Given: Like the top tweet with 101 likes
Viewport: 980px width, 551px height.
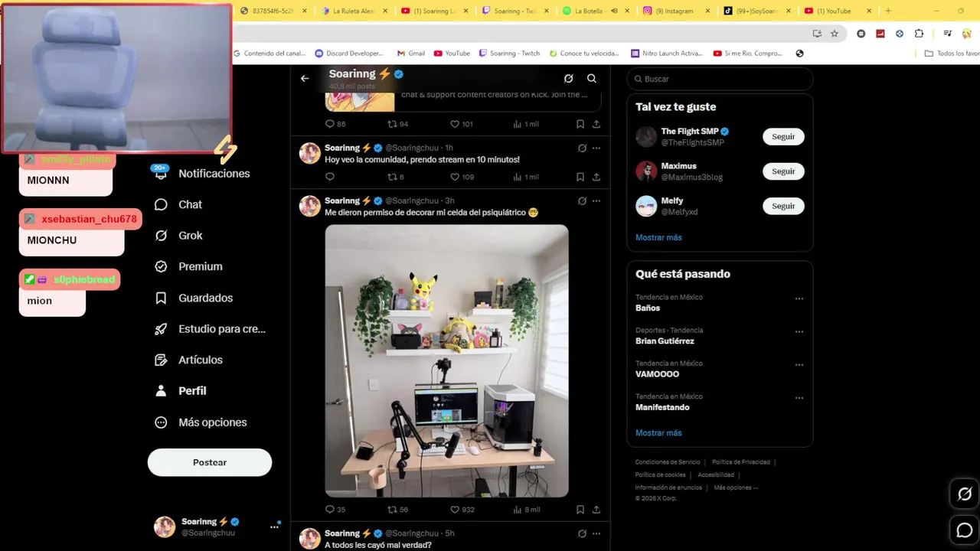Looking at the screenshot, I should (454, 124).
